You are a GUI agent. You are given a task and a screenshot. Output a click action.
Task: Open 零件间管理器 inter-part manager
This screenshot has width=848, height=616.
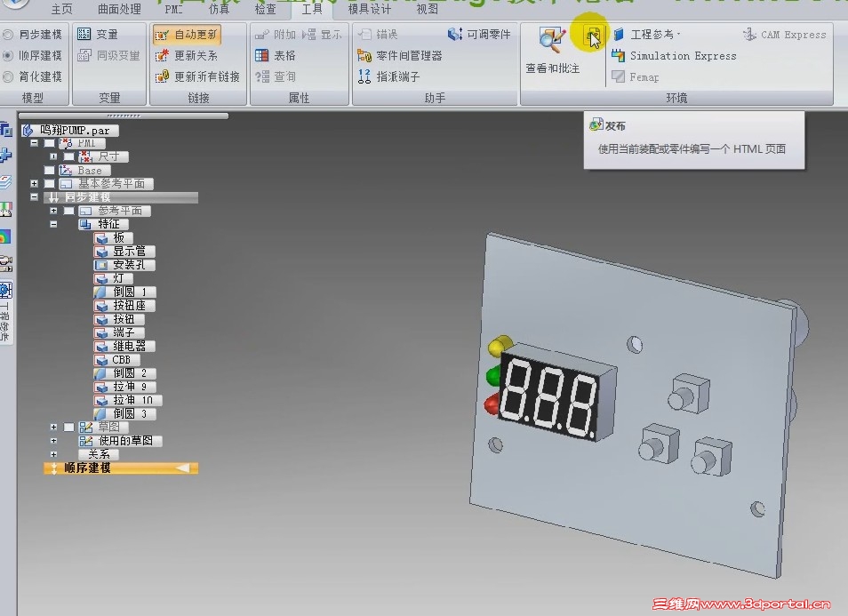point(400,55)
